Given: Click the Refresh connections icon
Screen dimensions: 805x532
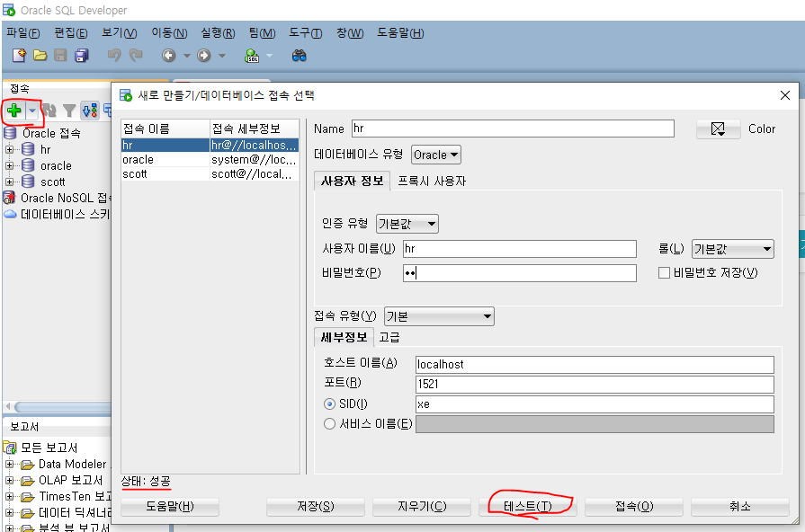Looking at the screenshot, I should (x=49, y=111).
